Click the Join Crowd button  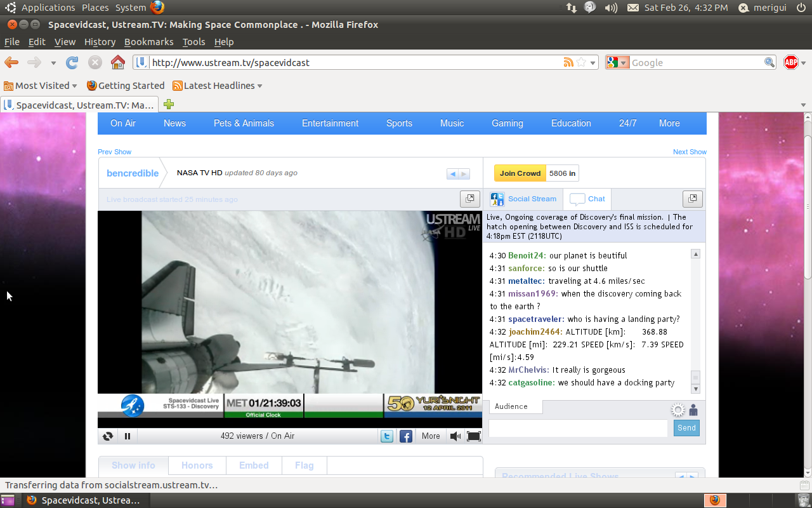(x=520, y=173)
